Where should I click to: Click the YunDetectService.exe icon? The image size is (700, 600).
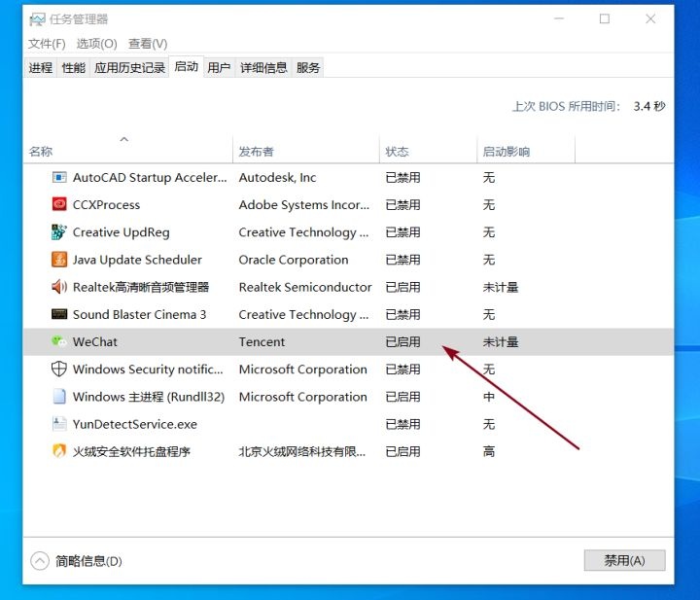click(x=59, y=424)
